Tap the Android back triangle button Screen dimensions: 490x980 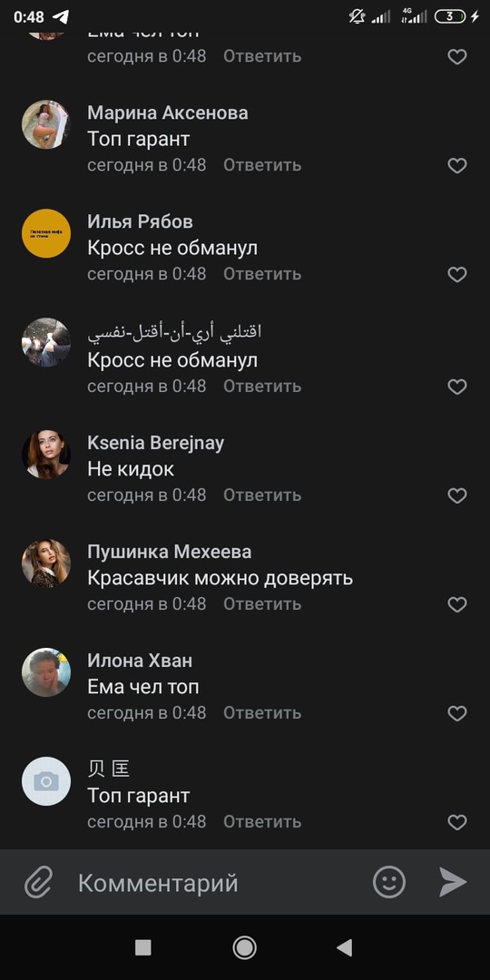pyautogui.click(x=345, y=947)
